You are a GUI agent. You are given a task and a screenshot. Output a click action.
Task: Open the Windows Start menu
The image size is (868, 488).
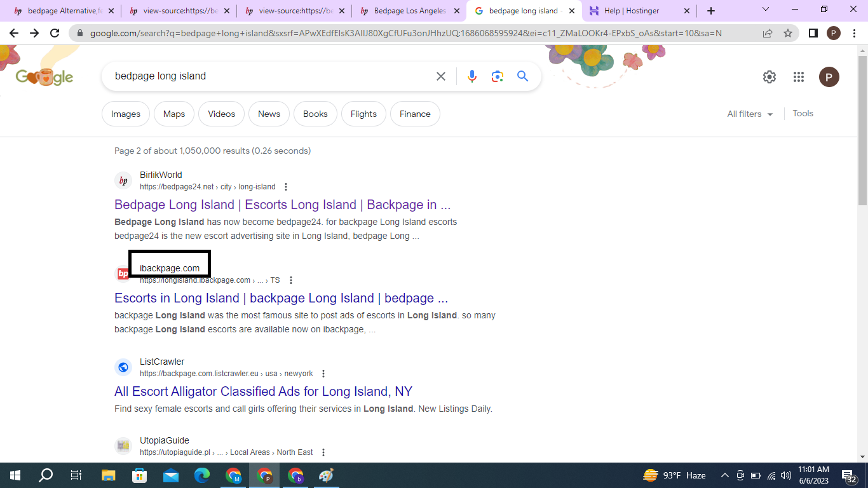click(15, 475)
